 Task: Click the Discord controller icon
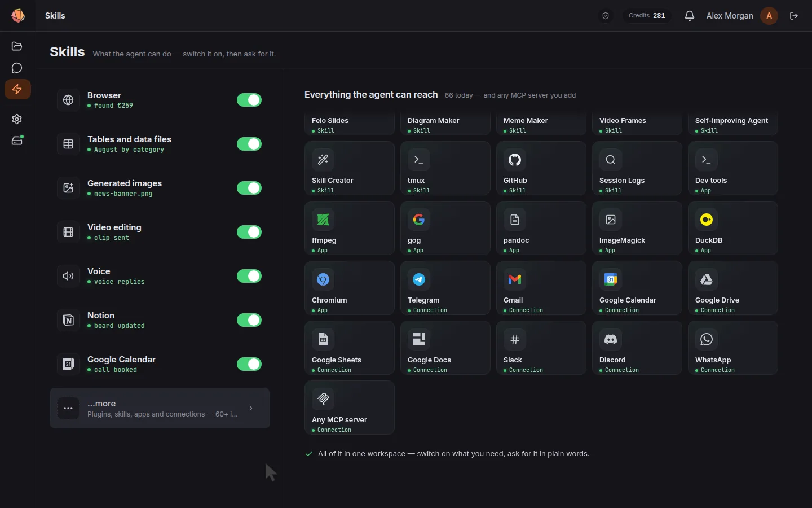click(x=611, y=339)
